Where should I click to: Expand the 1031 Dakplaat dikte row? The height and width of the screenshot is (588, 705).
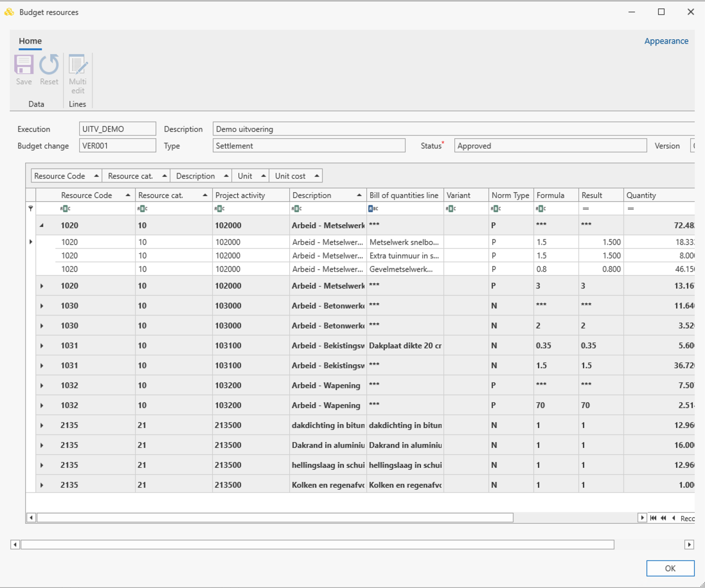pyautogui.click(x=42, y=346)
